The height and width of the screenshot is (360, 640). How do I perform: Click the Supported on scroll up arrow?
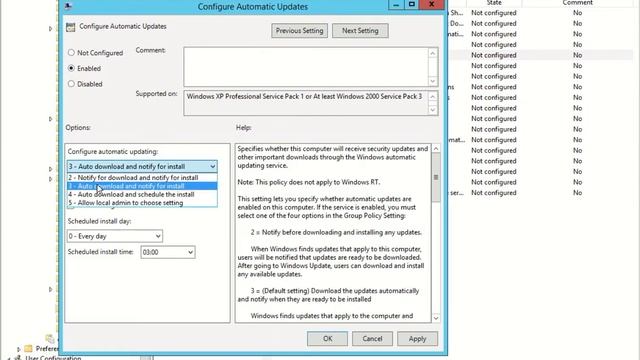(433, 97)
